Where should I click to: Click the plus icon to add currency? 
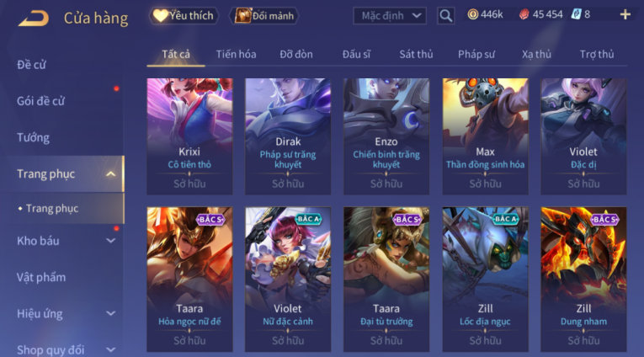pyautogui.click(x=625, y=15)
